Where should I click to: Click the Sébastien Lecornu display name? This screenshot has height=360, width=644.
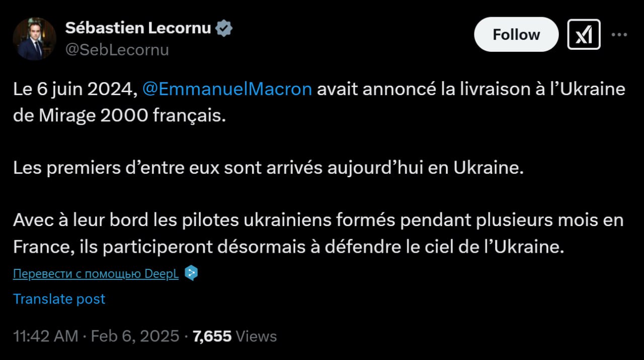(138, 29)
